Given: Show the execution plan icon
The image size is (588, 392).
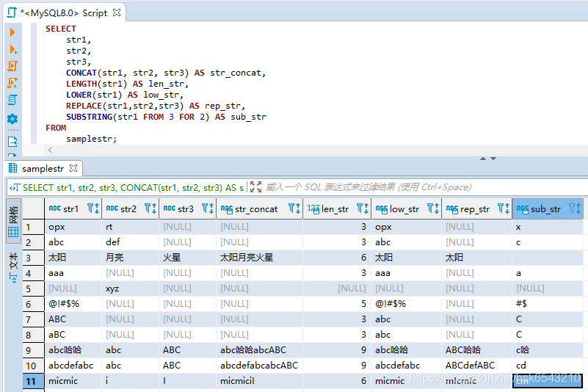Looking at the screenshot, I should click(x=12, y=100).
